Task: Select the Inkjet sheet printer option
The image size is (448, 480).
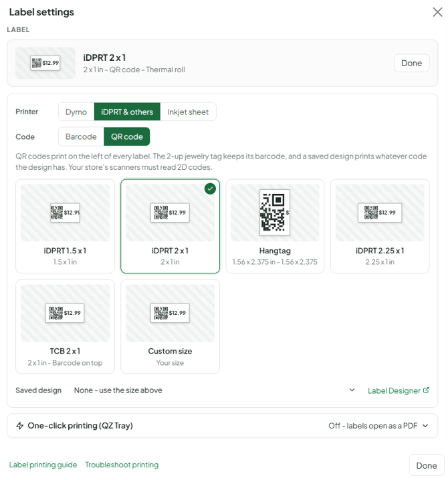Action: point(188,112)
